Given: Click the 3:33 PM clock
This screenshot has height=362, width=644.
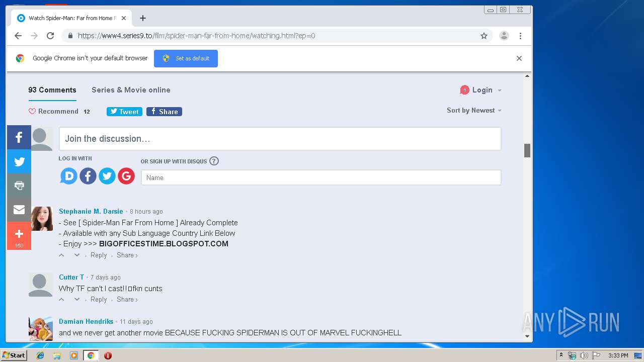Looking at the screenshot, I should pyautogui.click(x=618, y=355).
